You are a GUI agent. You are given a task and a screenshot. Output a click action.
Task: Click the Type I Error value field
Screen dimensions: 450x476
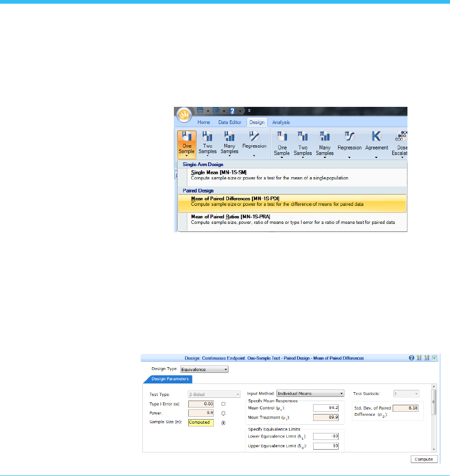pyautogui.click(x=201, y=404)
